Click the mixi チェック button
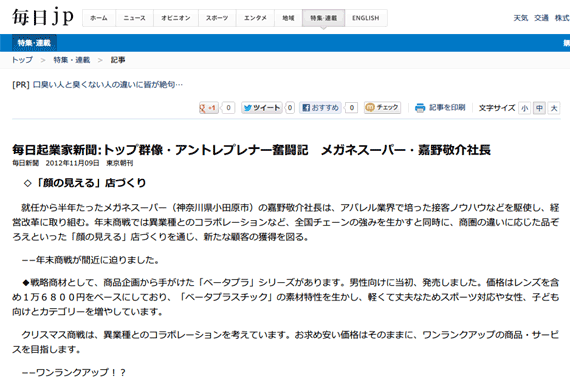This screenshot has width=570, height=379. 382,108
